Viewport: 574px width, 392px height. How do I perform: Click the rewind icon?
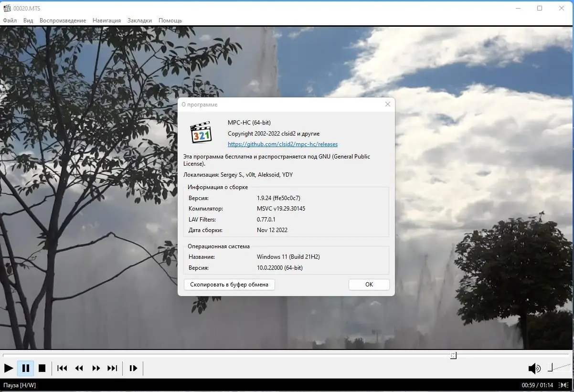pos(79,368)
